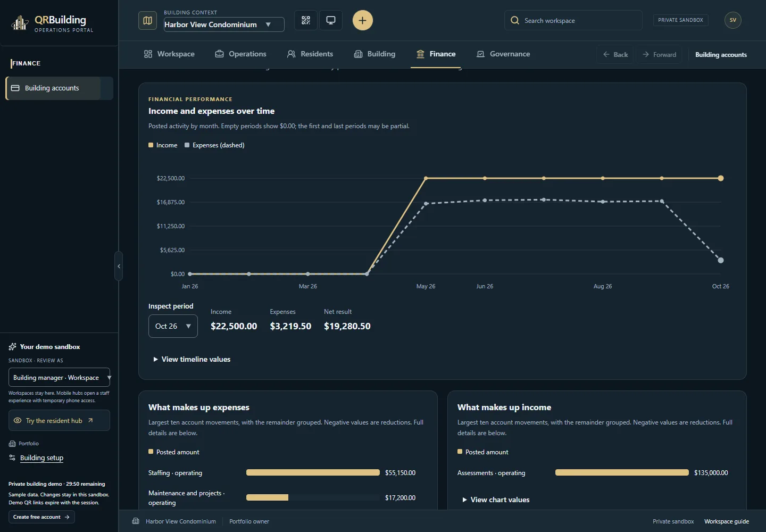Open the building map icon button
The image size is (766, 532).
click(147, 20)
